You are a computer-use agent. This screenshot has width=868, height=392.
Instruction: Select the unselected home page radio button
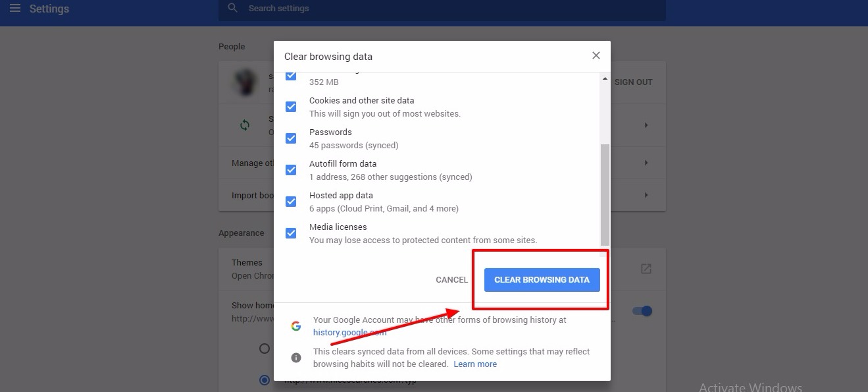[265, 349]
